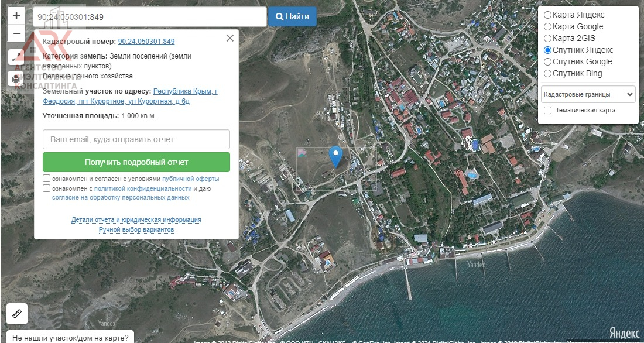
Task: Close the cadastral info popup
Action: click(x=230, y=38)
